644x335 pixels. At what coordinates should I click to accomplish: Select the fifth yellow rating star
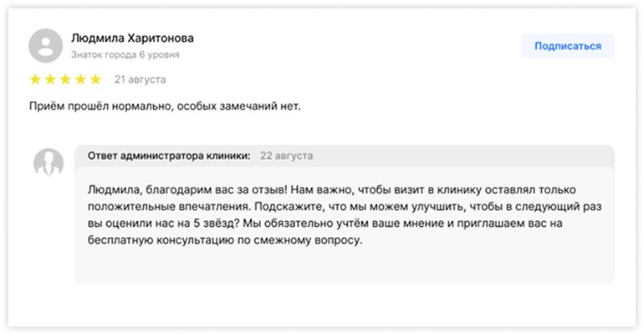tap(95, 80)
